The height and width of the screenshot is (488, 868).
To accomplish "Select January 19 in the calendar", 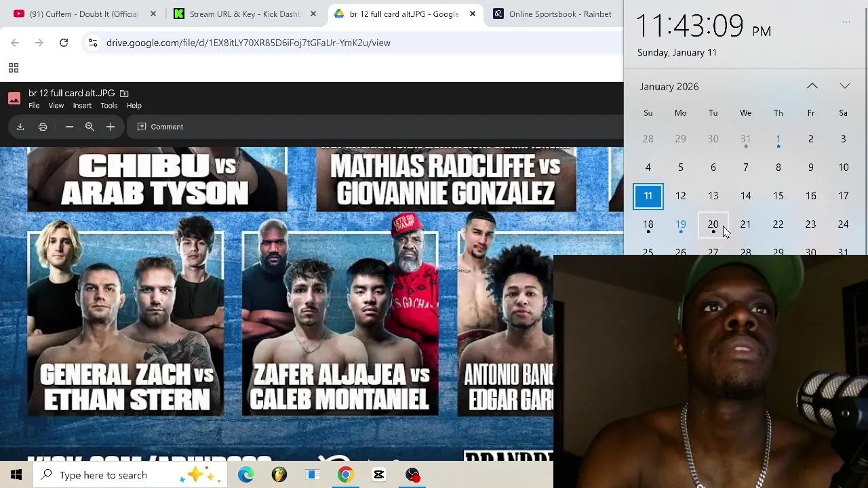I will [x=681, y=224].
